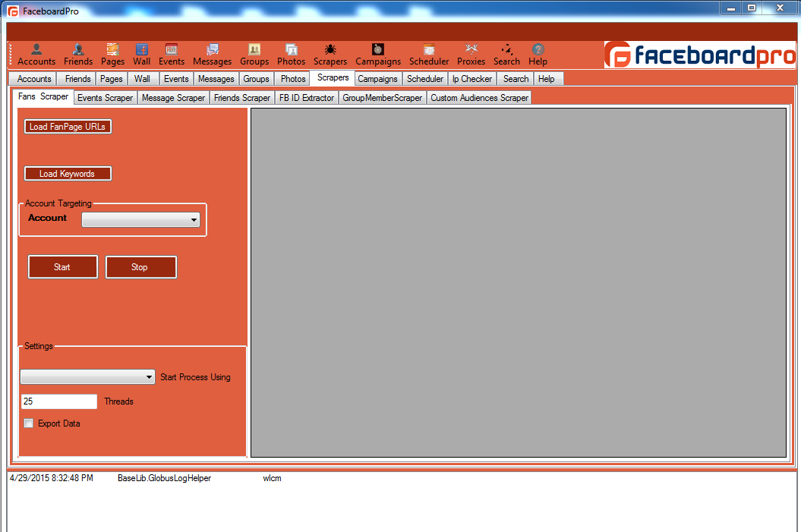Click the gray results grid area
This screenshot has height=532, width=801.
[x=518, y=282]
